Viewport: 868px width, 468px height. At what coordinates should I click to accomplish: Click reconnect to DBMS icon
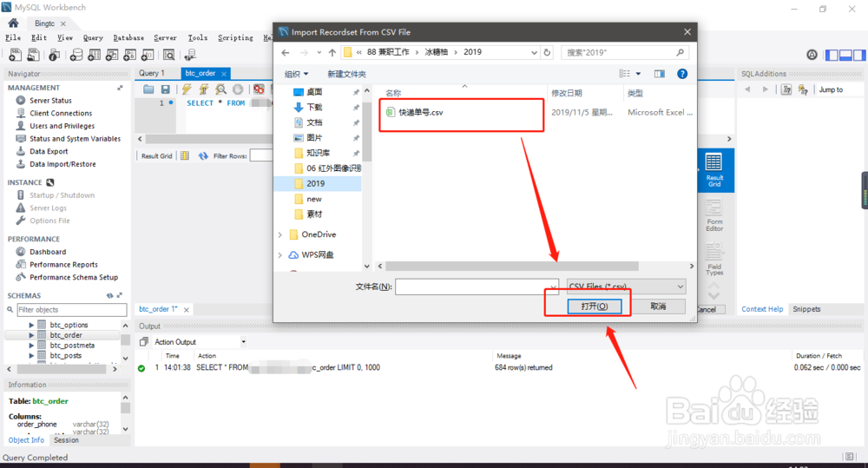190,55
